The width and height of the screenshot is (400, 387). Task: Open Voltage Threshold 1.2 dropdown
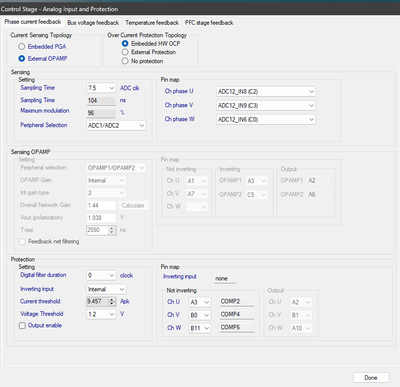pos(101,314)
